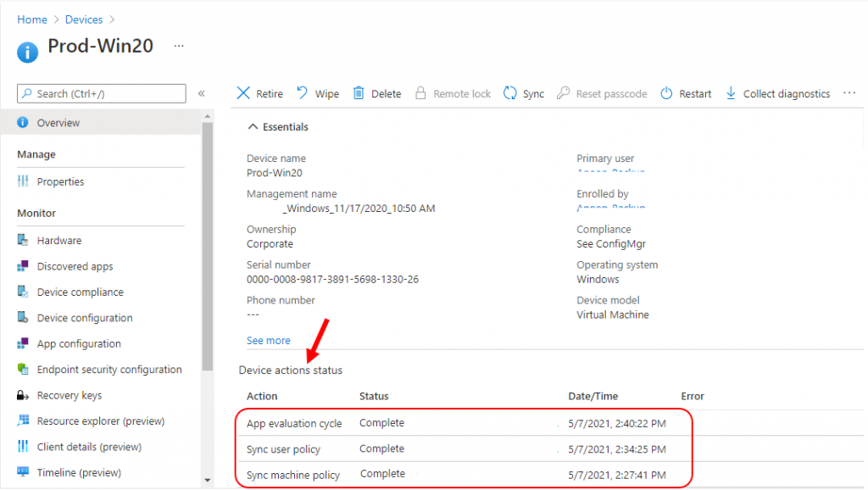Click the Virtual Machine device model value

(x=613, y=315)
